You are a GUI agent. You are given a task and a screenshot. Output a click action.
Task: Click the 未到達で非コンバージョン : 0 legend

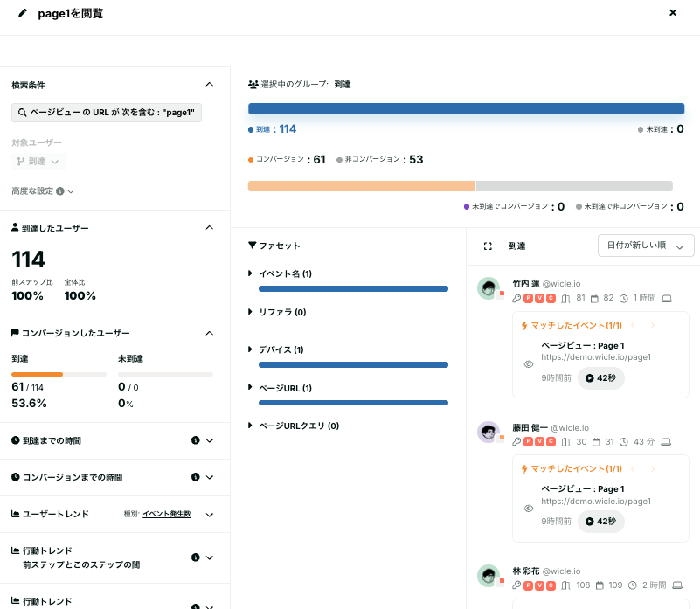[x=630, y=206]
